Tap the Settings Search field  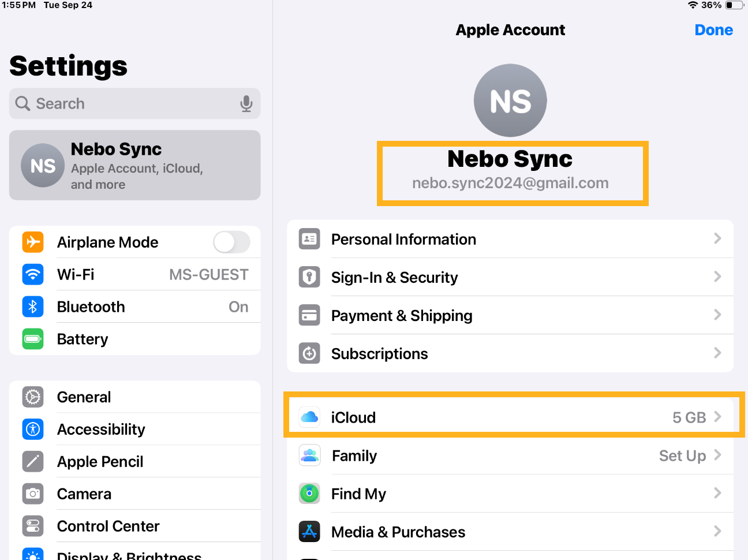point(134,103)
